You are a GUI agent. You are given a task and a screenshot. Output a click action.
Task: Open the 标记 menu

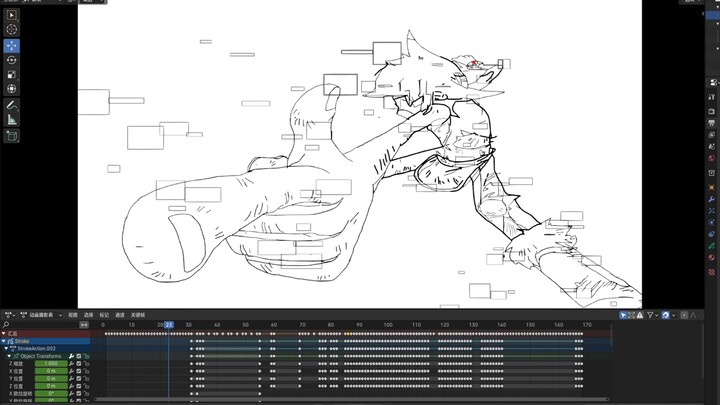click(x=104, y=315)
